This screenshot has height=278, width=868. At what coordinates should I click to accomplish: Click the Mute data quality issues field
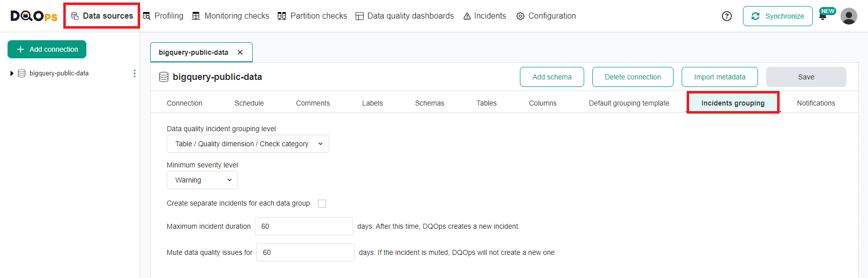(305, 252)
